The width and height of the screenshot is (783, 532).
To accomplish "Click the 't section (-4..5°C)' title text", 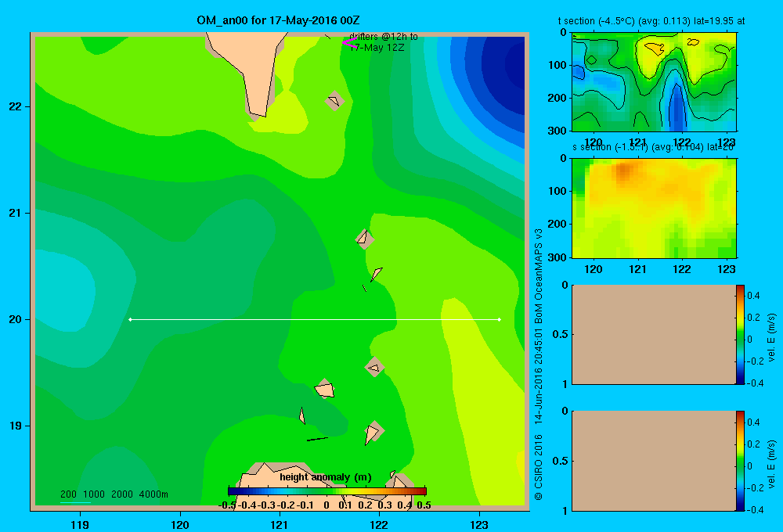I will (x=651, y=21).
